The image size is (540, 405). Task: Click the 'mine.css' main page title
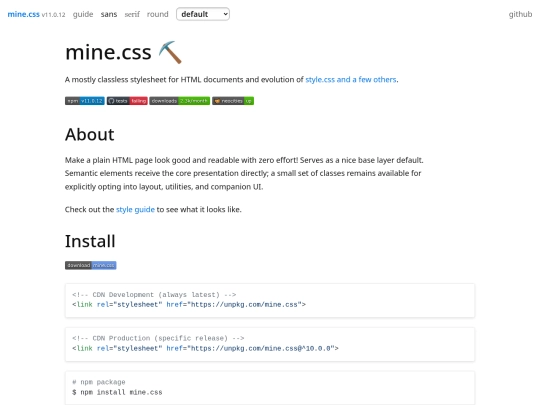(108, 52)
